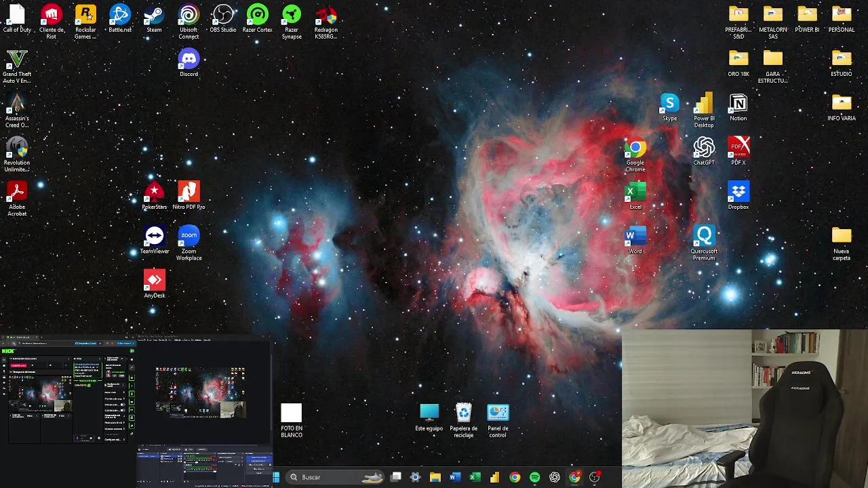Open Settings gear in the taskbar
This screenshot has height=488, width=868.
pos(416,477)
